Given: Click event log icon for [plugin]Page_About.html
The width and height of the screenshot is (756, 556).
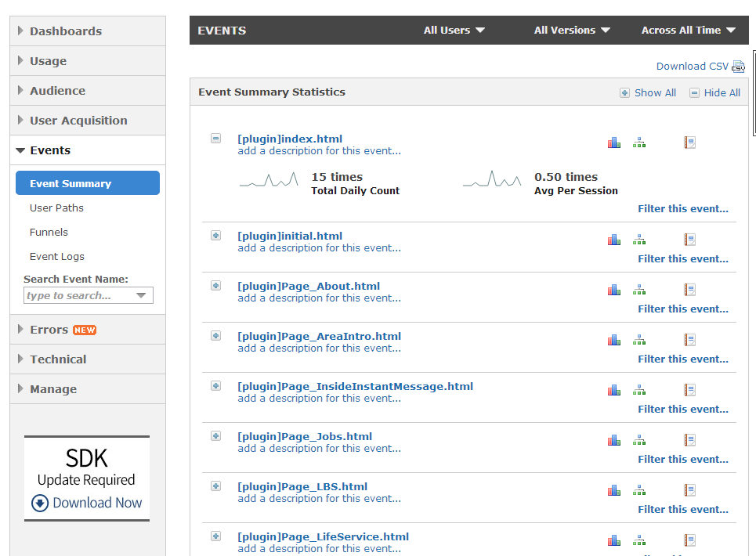Looking at the screenshot, I should click(x=689, y=290).
